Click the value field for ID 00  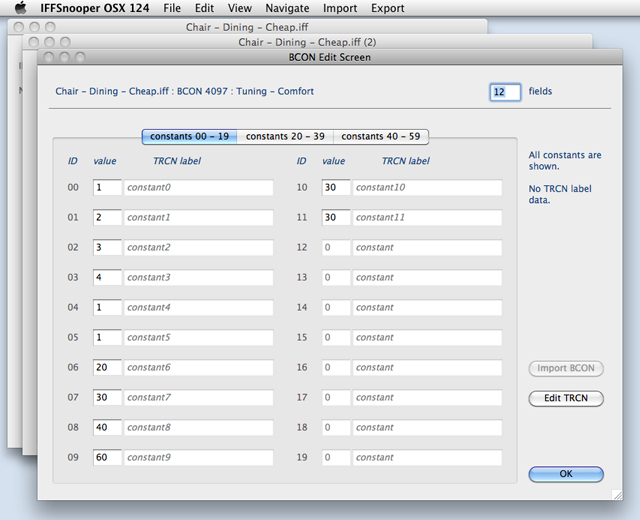click(107, 187)
